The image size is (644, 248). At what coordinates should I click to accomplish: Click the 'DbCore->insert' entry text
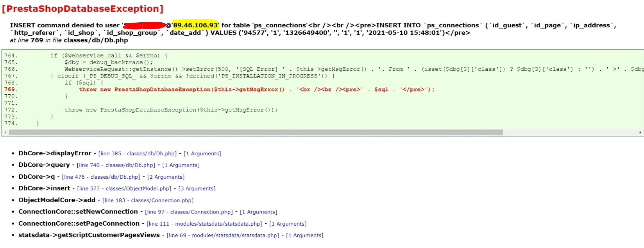click(44, 188)
